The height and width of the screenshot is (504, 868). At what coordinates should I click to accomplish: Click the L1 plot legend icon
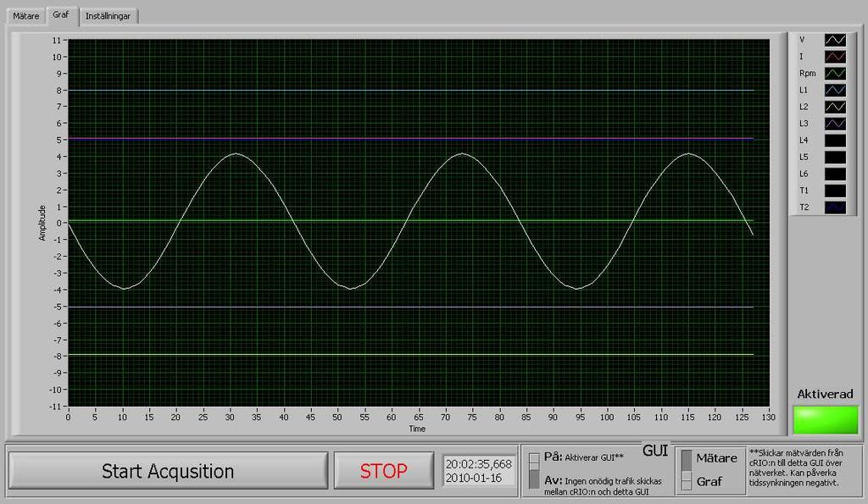835,90
